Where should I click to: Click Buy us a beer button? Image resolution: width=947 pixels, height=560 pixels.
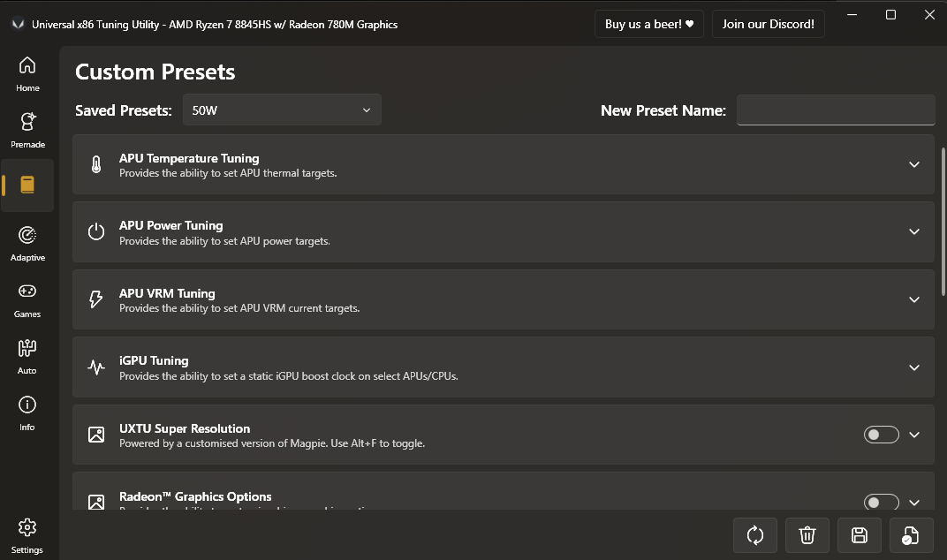pyautogui.click(x=649, y=24)
